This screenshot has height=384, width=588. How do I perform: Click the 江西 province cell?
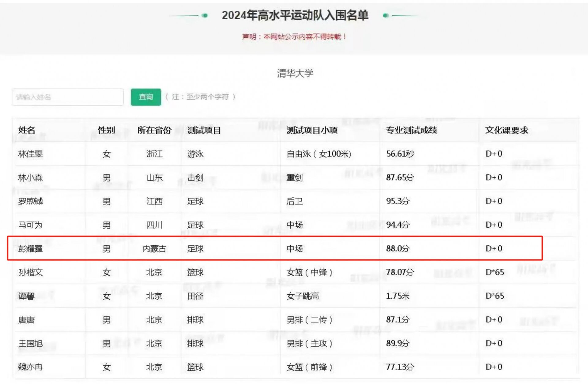point(154,201)
